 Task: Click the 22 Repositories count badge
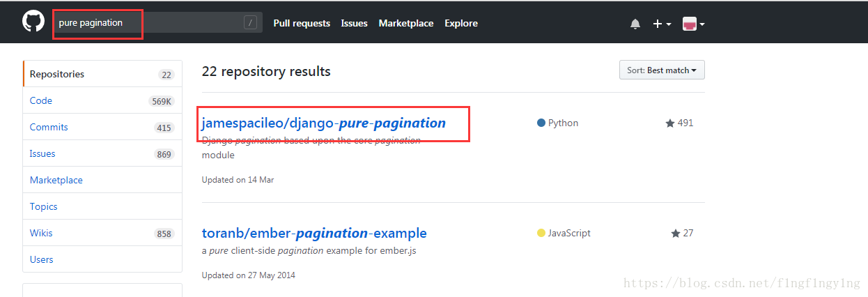(166, 75)
